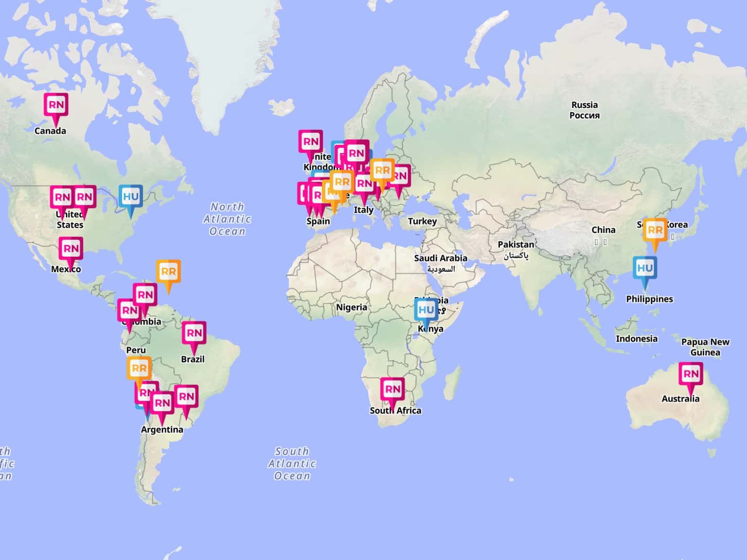Click the orange RR marker in the Caribbean
This screenshot has height=560, width=747.
pyautogui.click(x=168, y=272)
